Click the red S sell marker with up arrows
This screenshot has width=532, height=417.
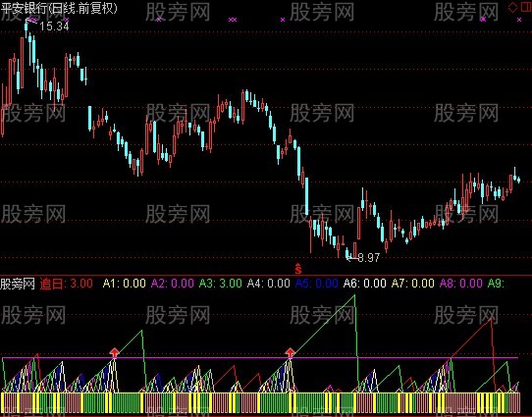pyautogui.click(x=297, y=268)
